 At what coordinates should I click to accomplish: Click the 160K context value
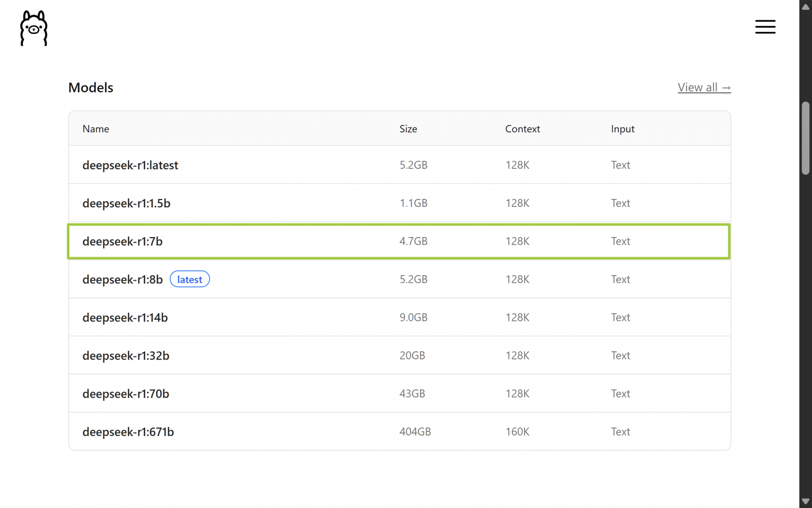pyautogui.click(x=517, y=431)
